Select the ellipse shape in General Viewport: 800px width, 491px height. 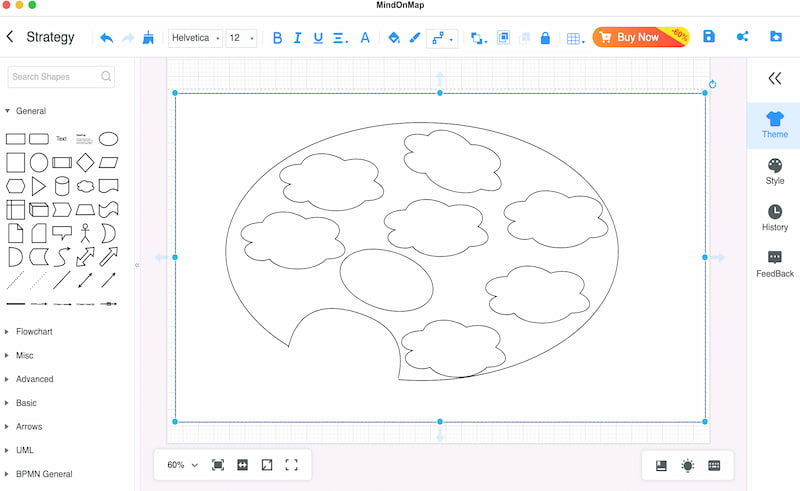108,139
